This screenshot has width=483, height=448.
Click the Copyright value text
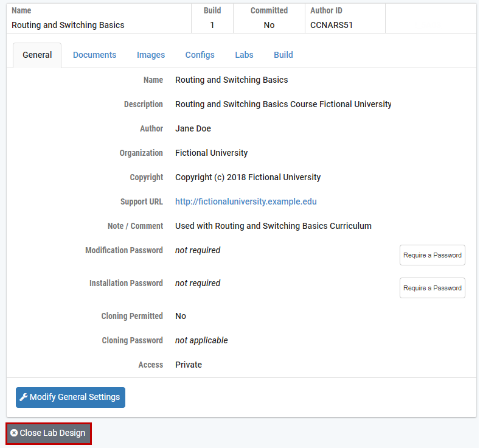click(x=248, y=177)
